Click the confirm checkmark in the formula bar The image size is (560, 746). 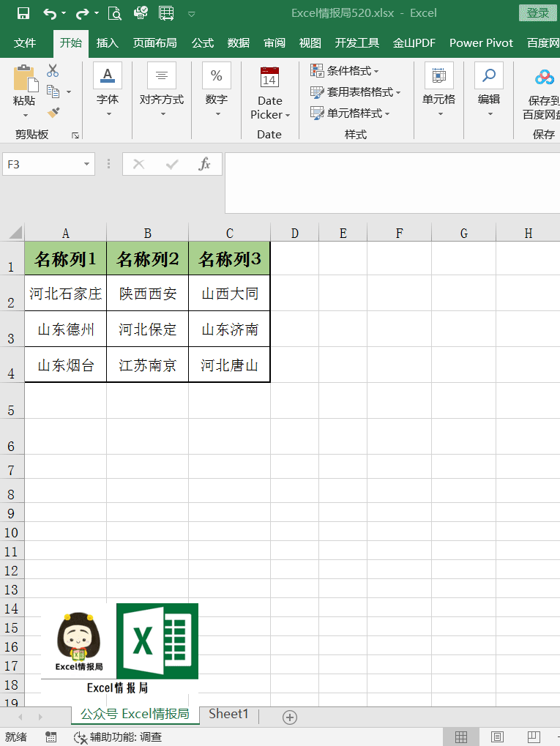[x=172, y=164]
